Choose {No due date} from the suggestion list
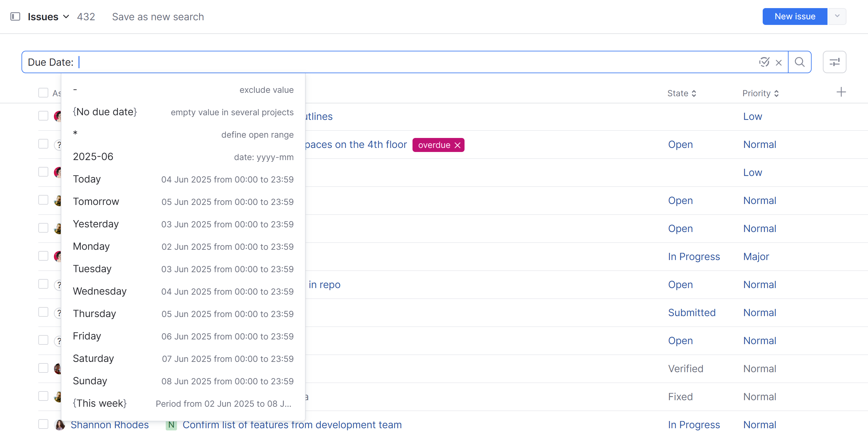Viewport: 868px width, 436px height. [105, 111]
